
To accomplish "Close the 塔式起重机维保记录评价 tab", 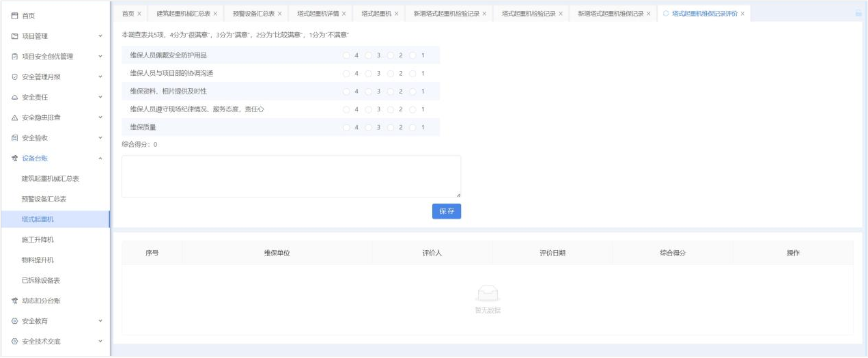I will pyautogui.click(x=742, y=14).
